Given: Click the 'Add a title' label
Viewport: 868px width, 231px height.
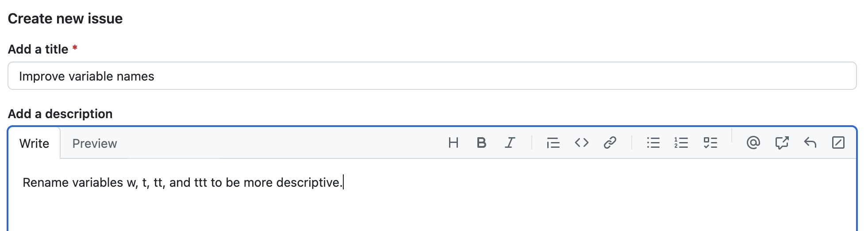Looking at the screenshot, I should [38, 49].
